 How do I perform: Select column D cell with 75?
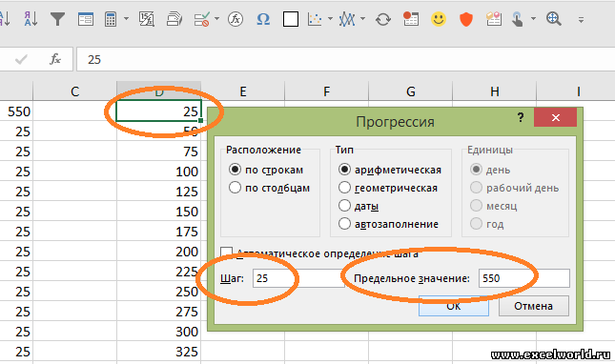tap(159, 152)
